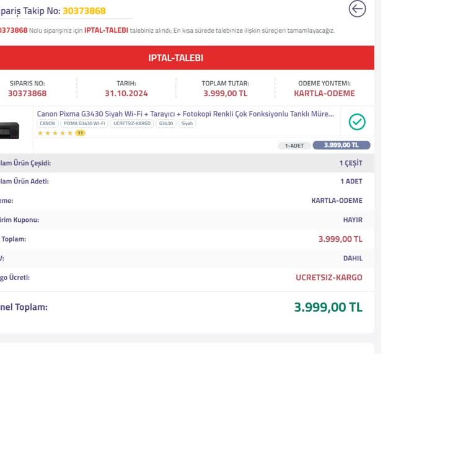Click the TOPLAM TUTAR value 3.999,00 TL
This screenshot has height=476, width=476.
225,94
